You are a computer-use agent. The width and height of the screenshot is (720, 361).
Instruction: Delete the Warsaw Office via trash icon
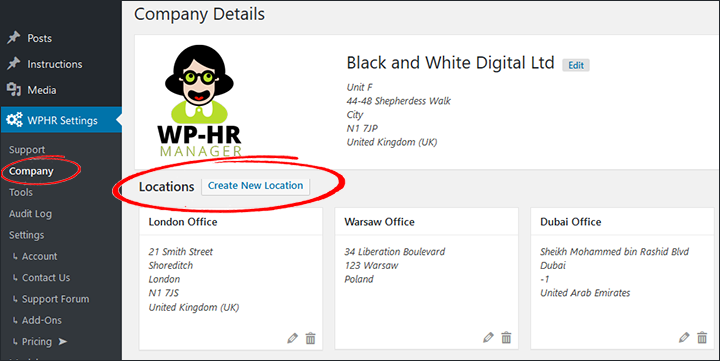coord(506,338)
